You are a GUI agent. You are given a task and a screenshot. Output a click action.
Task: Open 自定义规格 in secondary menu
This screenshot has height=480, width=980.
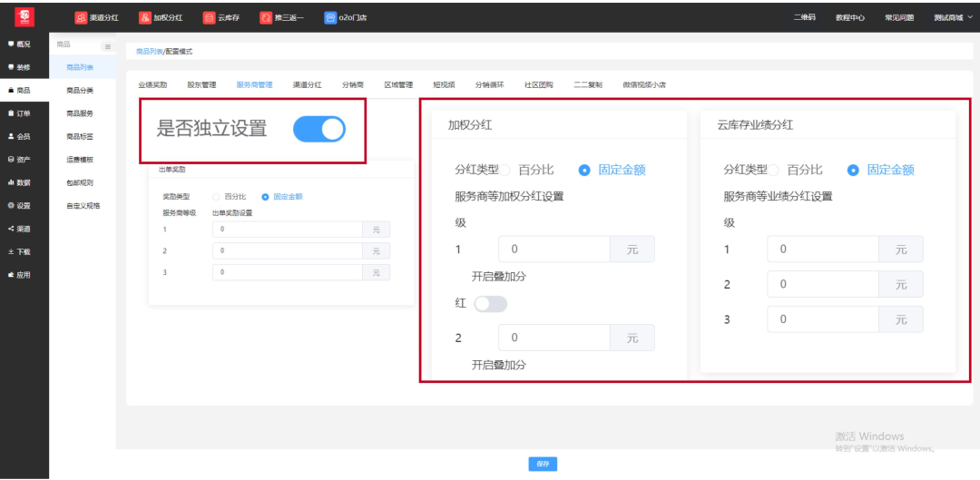coord(83,206)
